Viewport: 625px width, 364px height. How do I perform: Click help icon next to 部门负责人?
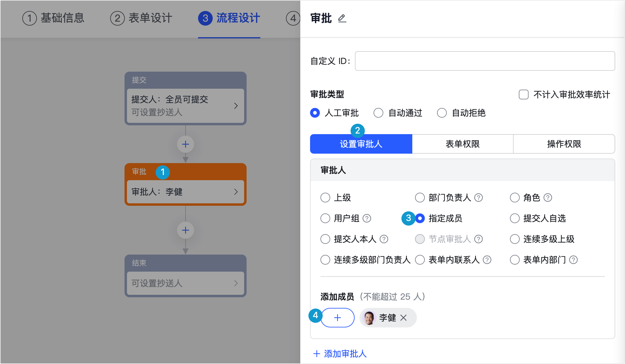[x=479, y=198]
